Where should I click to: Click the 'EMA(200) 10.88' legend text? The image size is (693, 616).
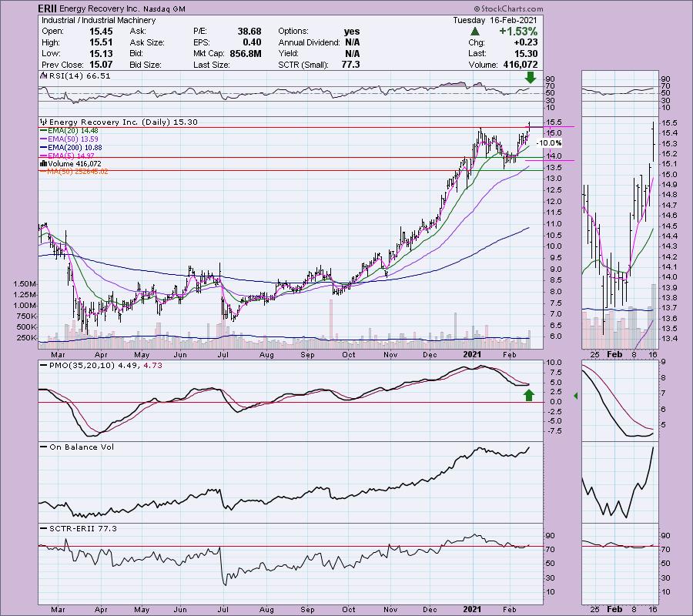click(75, 148)
